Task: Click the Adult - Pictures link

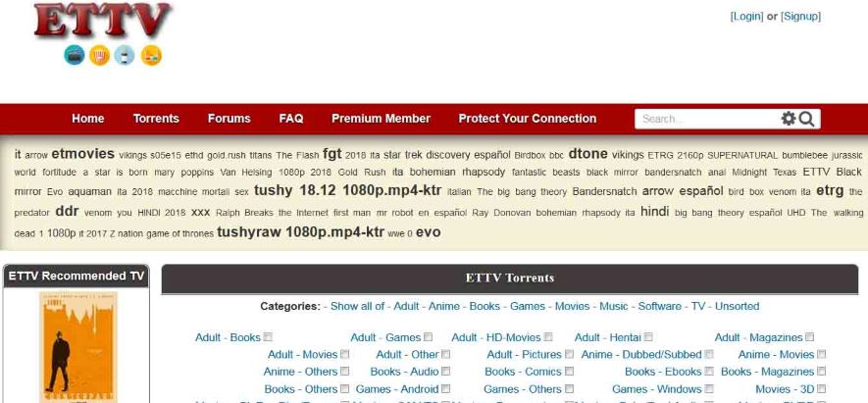Action: (x=524, y=354)
